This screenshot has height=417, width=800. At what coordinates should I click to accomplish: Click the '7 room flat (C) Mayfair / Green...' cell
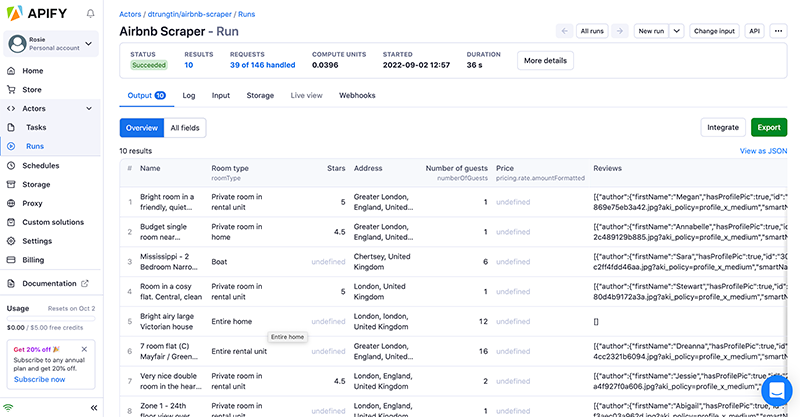[169, 352]
